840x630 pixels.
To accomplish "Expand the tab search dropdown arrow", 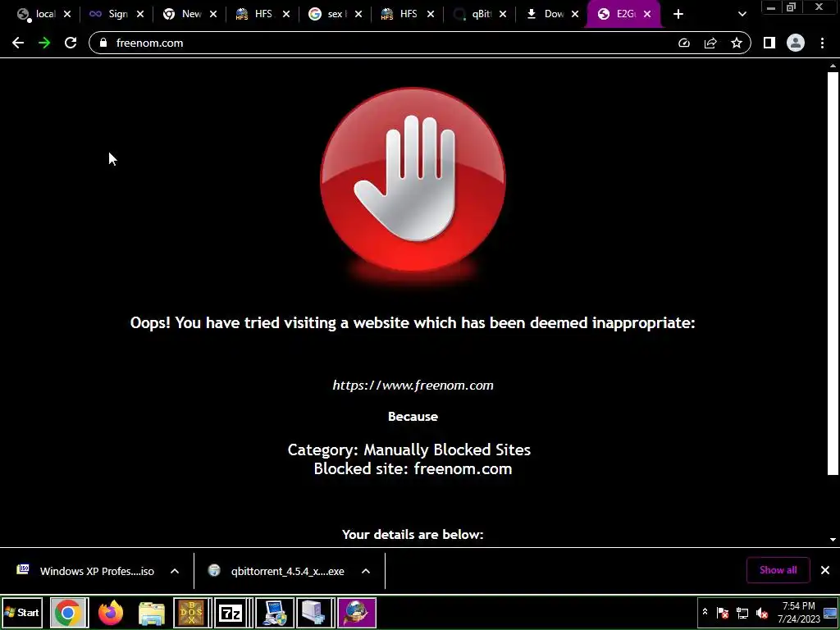I will pos(742,15).
